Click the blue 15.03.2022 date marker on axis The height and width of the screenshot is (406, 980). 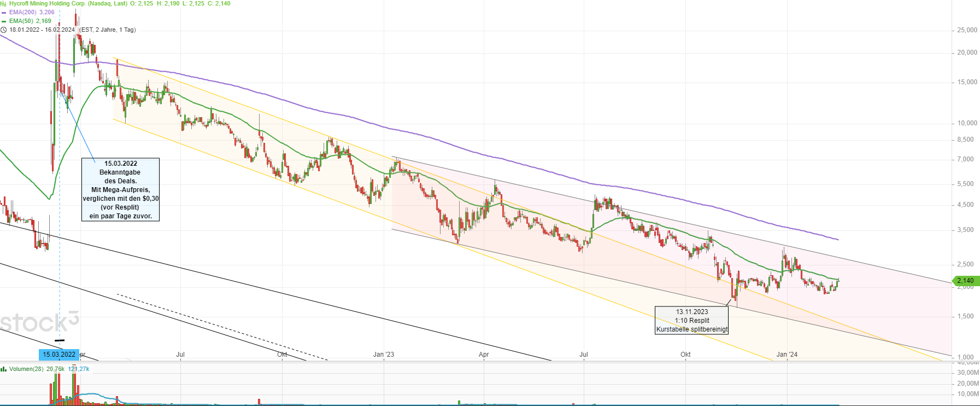point(59,355)
